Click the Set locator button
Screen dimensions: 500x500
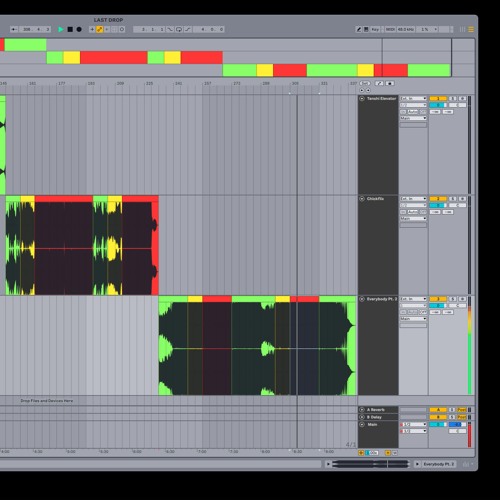point(365,83)
